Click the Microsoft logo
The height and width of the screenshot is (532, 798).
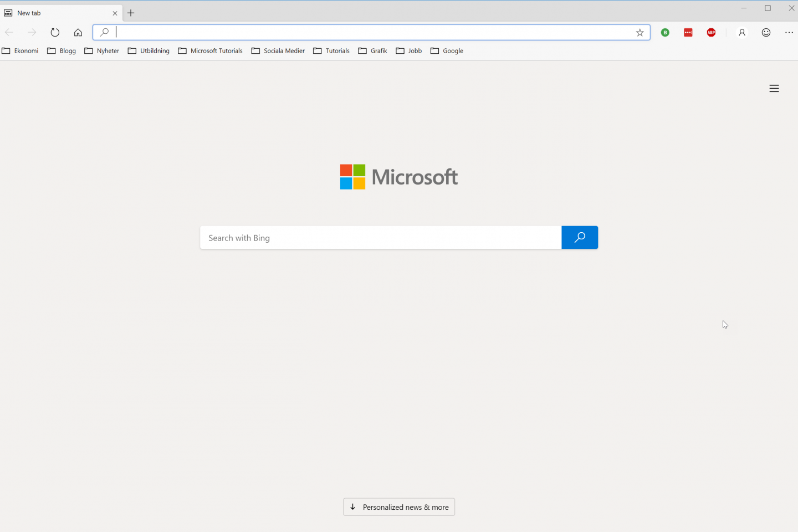[399, 177]
